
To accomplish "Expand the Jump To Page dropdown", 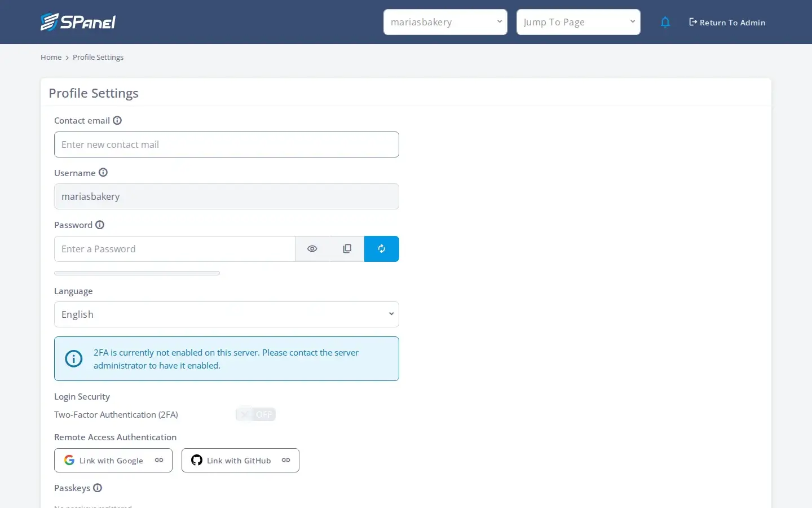I will 579,22.
